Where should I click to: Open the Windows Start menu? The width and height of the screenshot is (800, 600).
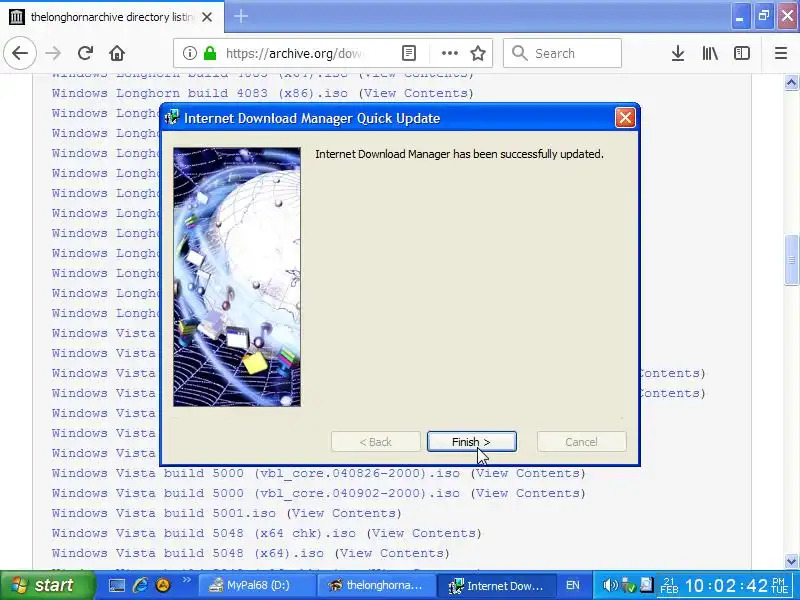point(47,585)
